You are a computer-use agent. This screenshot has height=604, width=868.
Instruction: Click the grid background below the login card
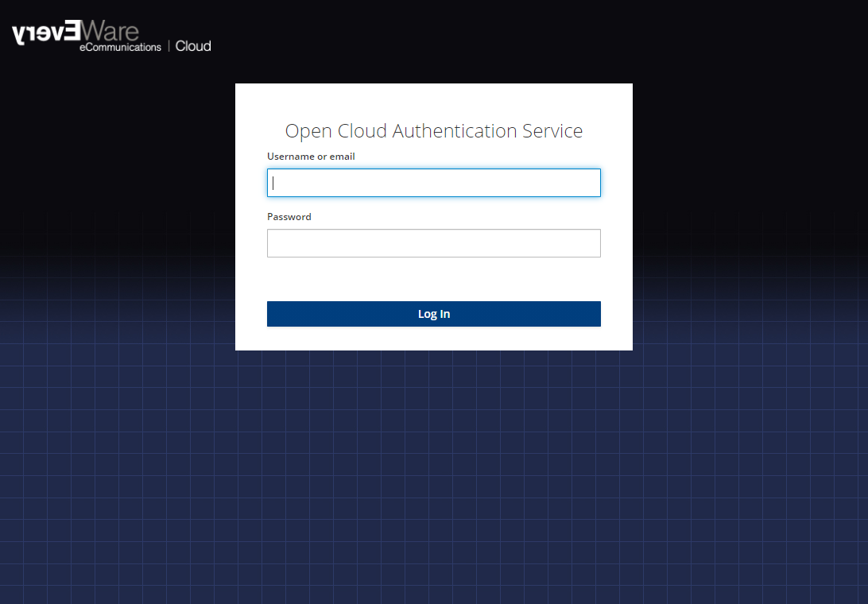click(433, 477)
